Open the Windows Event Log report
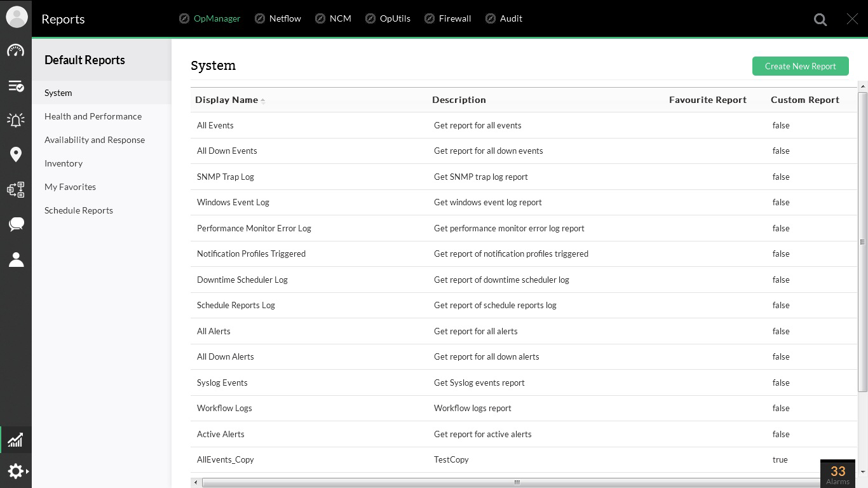868x488 pixels. click(x=233, y=202)
